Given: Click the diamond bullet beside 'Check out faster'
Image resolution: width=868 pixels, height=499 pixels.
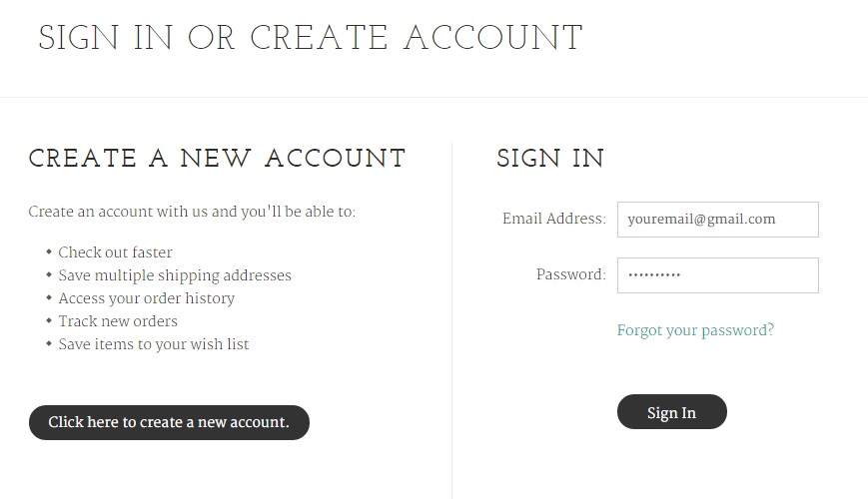Looking at the screenshot, I should tap(49, 252).
